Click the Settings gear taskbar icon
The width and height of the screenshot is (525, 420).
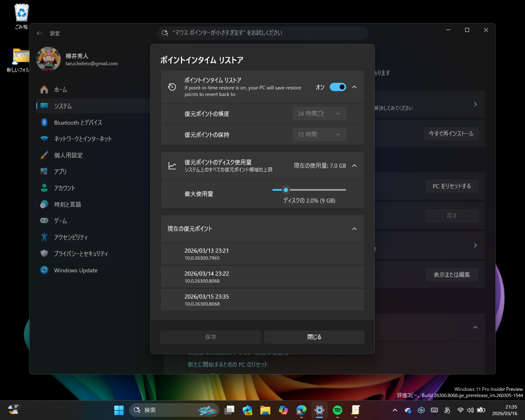(x=320, y=410)
